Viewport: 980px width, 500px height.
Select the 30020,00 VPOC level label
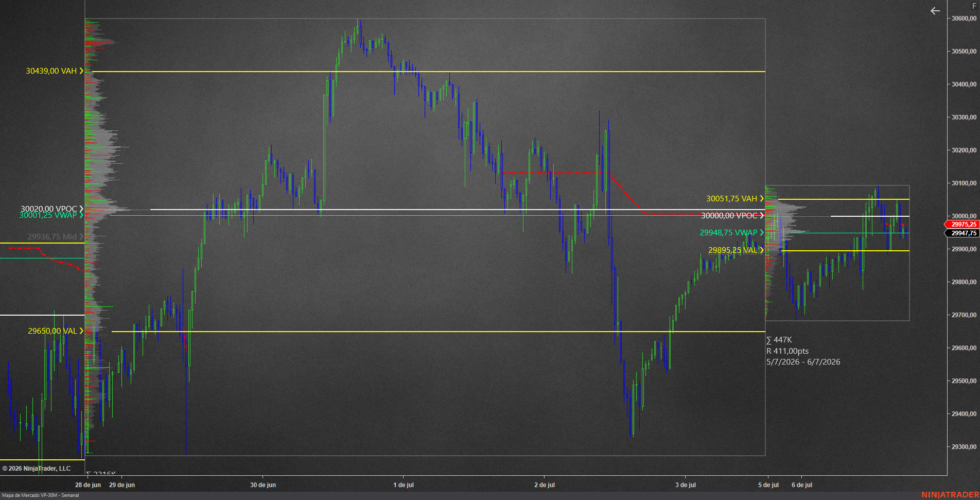48,209
